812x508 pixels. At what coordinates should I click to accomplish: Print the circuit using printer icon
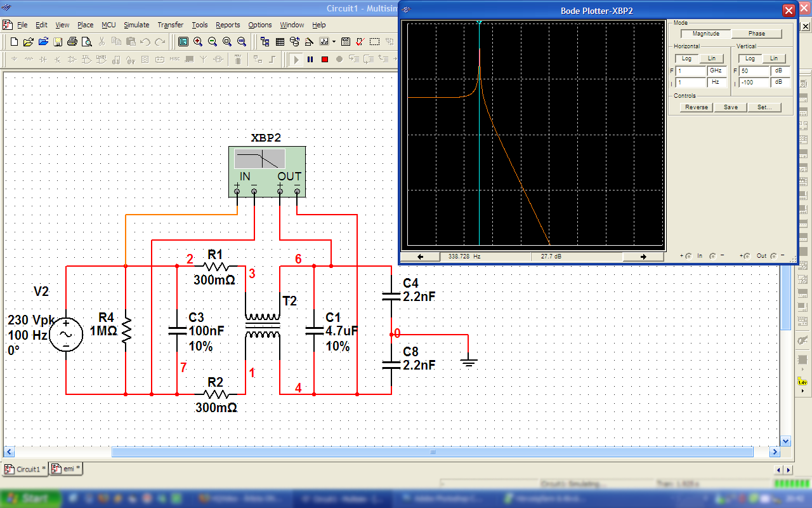pyautogui.click(x=72, y=42)
